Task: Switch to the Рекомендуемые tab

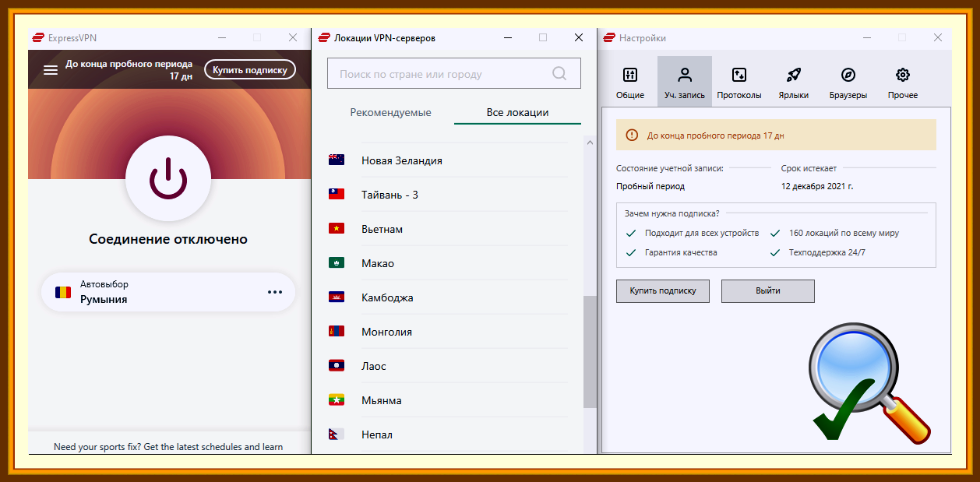Action: pos(390,112)
